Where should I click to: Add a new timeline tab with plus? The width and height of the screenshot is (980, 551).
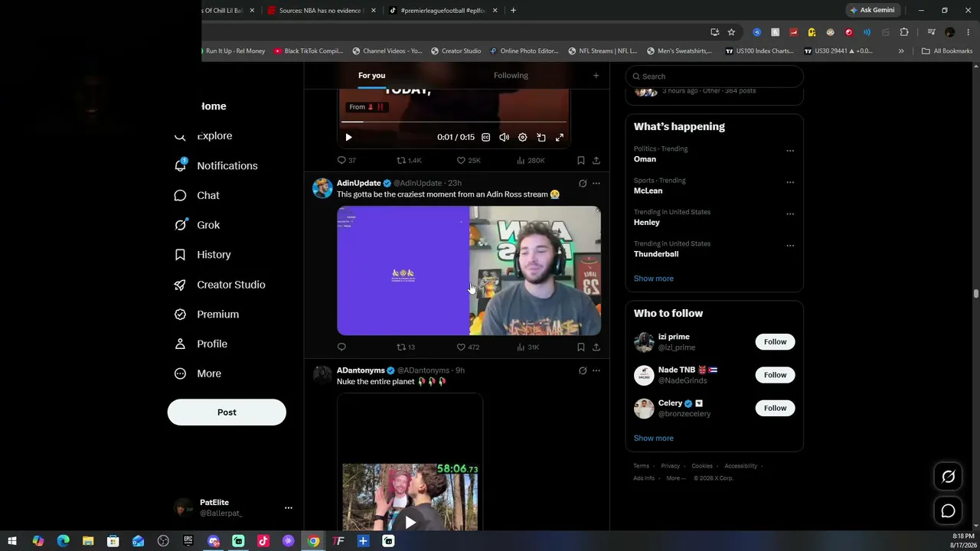click(x=596, y=76)
